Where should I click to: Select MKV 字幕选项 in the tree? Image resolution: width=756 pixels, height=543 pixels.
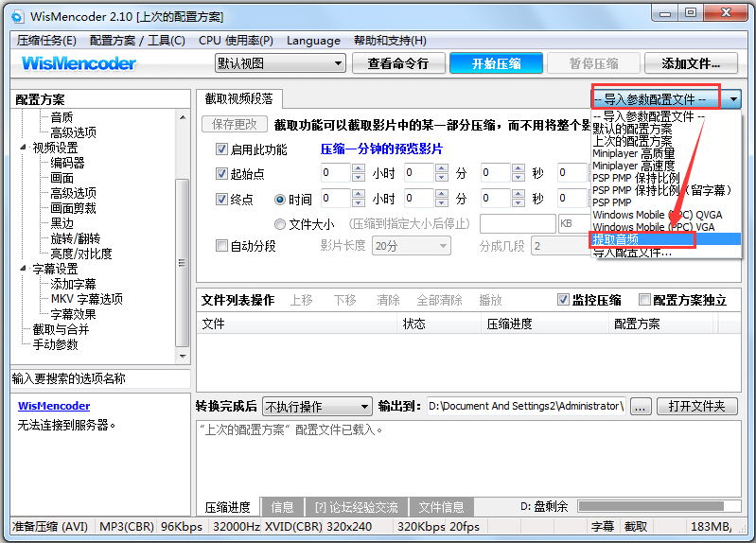click(x=87, y=299)
